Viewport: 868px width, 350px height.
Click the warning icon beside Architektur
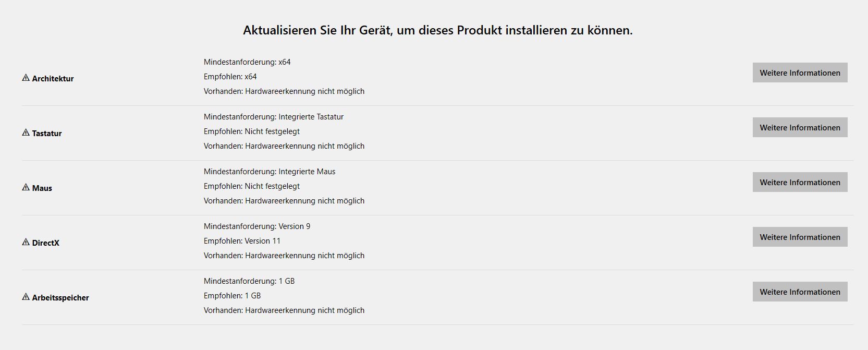(x=26, y=78)
